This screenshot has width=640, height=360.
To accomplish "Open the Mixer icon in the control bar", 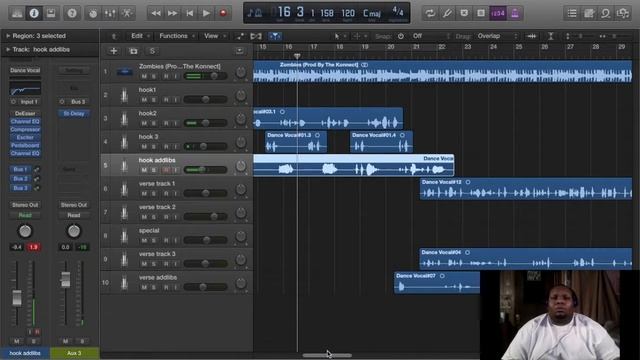I will click(110, 13).
